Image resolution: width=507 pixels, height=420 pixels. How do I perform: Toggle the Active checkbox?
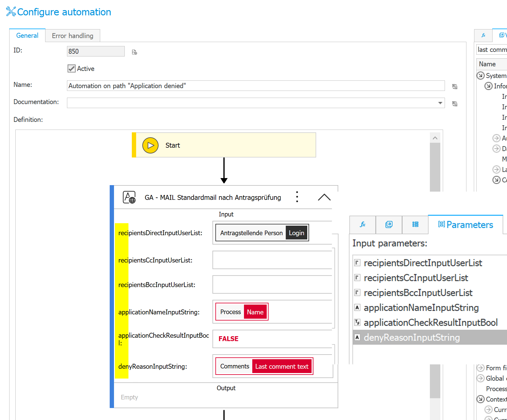pos(72,68)
